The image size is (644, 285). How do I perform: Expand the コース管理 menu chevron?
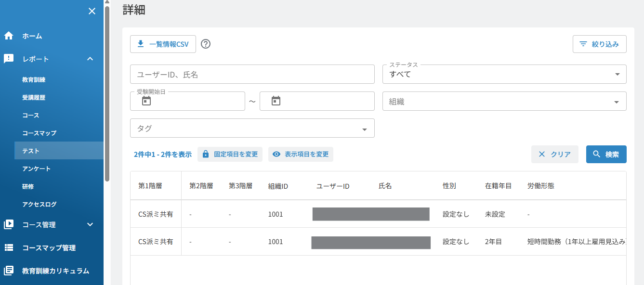(x=90, y=224)
